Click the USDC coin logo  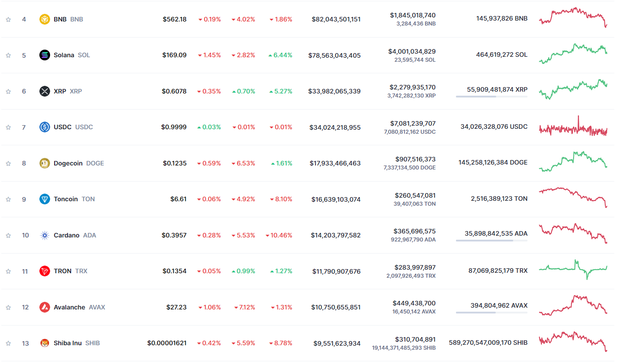click(45, 127)
